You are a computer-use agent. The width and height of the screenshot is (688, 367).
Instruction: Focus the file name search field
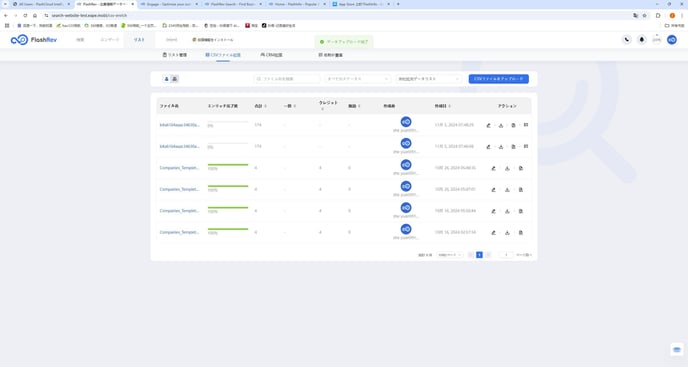287,79
